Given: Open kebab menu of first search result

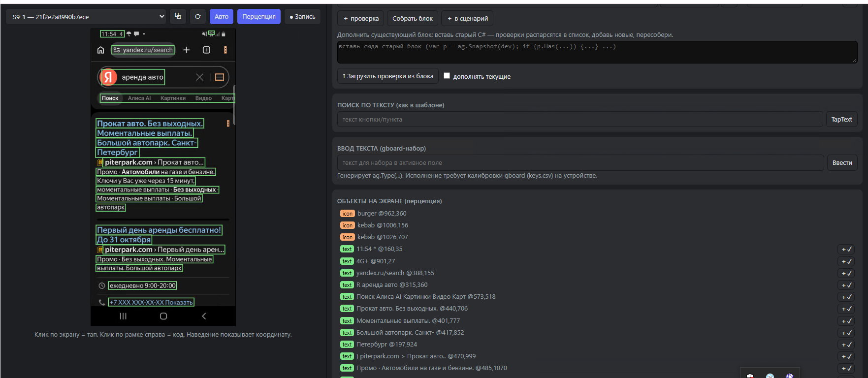Looking at the screenshot, I should click(x=228, y=124).
